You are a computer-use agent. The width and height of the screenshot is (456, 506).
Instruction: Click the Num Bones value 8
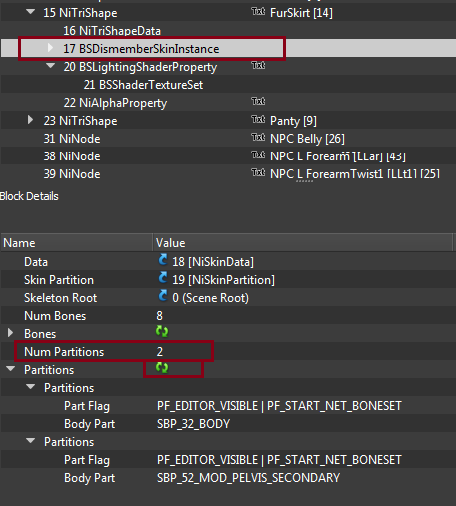160,316
